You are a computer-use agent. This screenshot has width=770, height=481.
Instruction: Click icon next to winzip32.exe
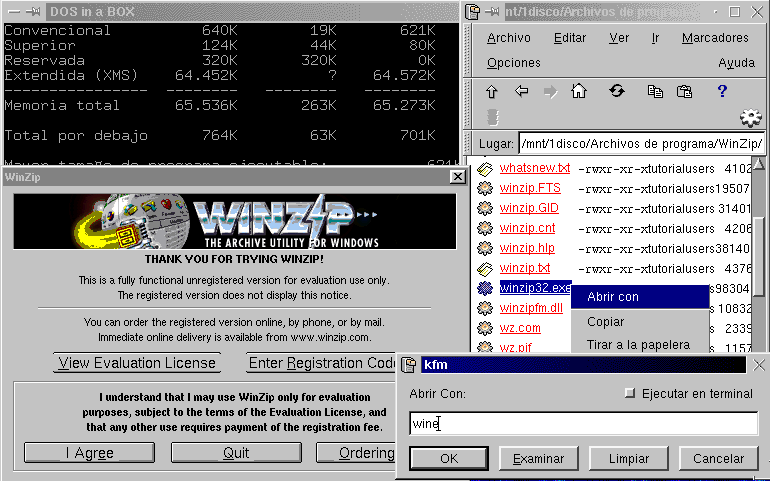point(485,288)
